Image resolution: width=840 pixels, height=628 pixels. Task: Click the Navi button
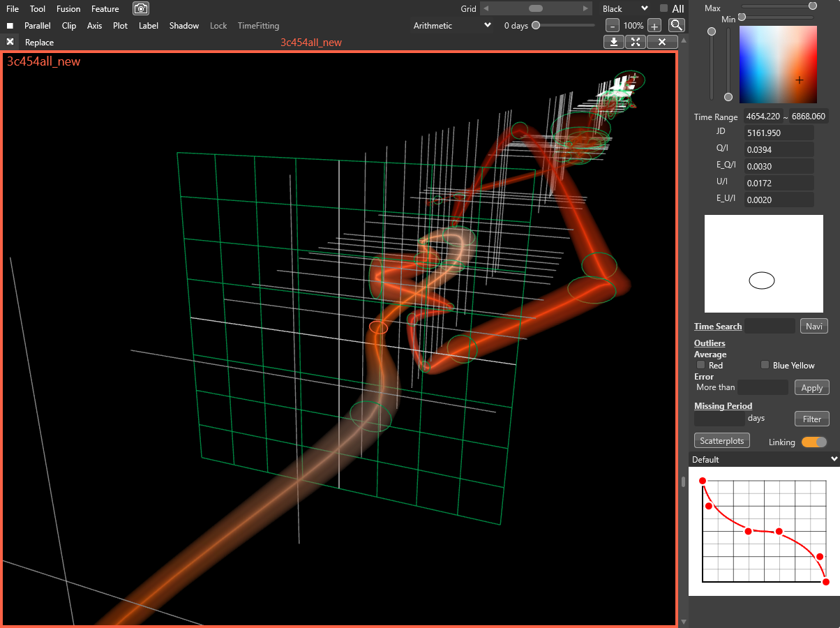pyautogui.click(x=813, y=326)
